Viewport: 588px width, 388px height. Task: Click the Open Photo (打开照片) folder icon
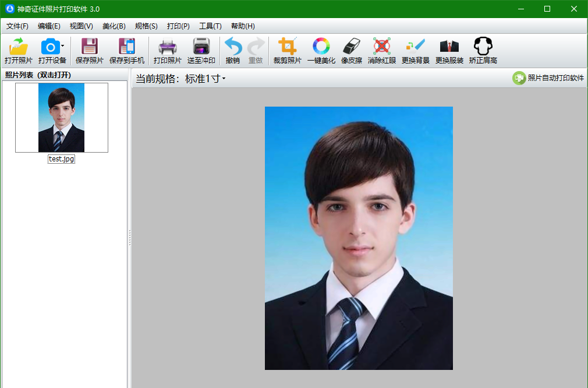click(19, 47)
